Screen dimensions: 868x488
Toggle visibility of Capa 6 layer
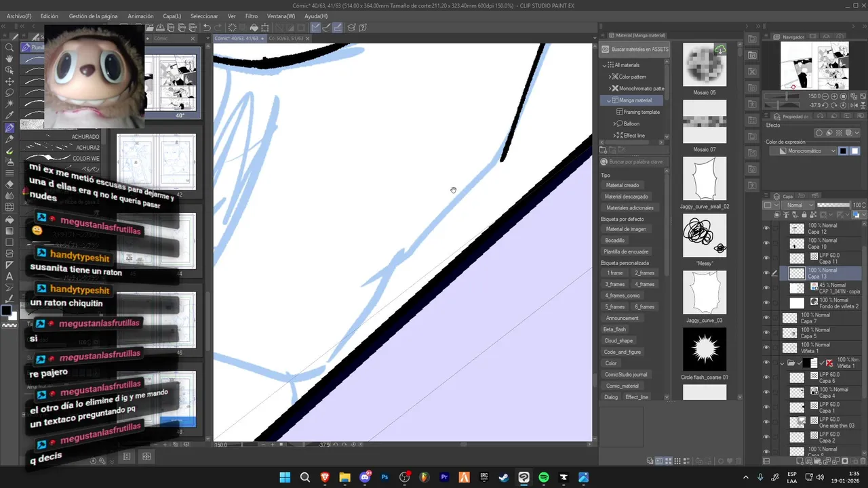click(x=766, y=378)
